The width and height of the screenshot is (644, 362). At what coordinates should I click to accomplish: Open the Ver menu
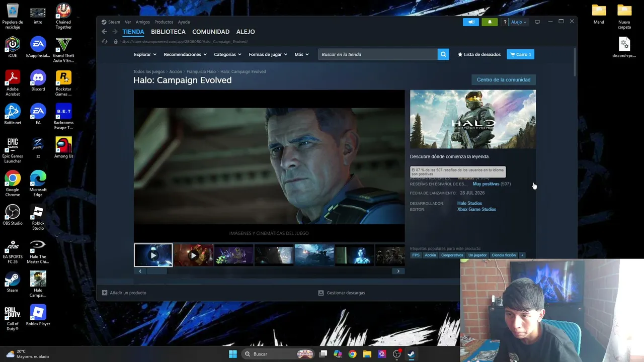pos(128,22)
